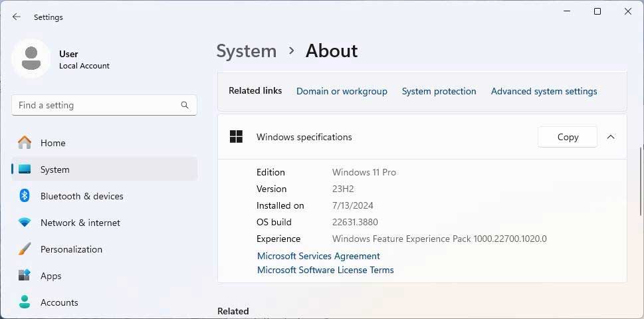Go to System in the breadcrumb

(246, 51)
